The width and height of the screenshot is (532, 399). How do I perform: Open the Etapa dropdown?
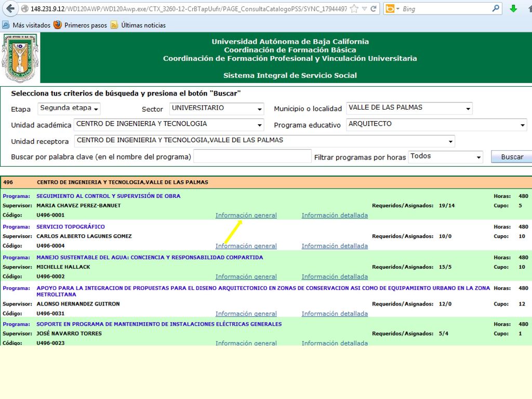tap(69, 109)
